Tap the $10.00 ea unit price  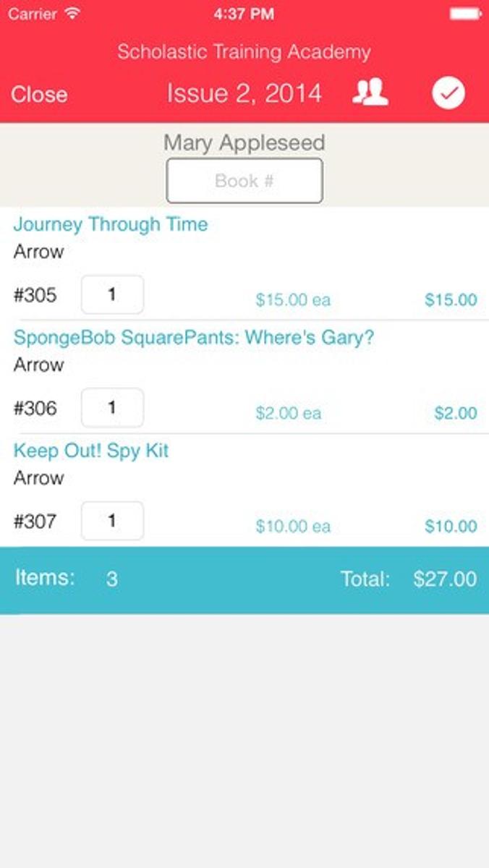coord(293,527)
